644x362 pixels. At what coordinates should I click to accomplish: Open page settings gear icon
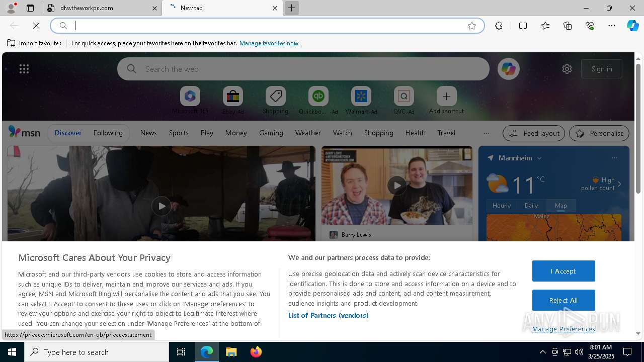[x=567, y=69]
